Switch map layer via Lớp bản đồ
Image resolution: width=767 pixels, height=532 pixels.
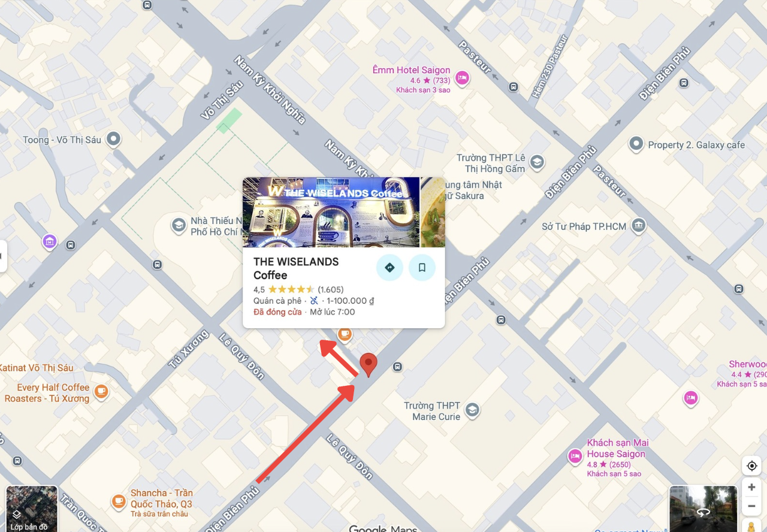tap(32, 509)
